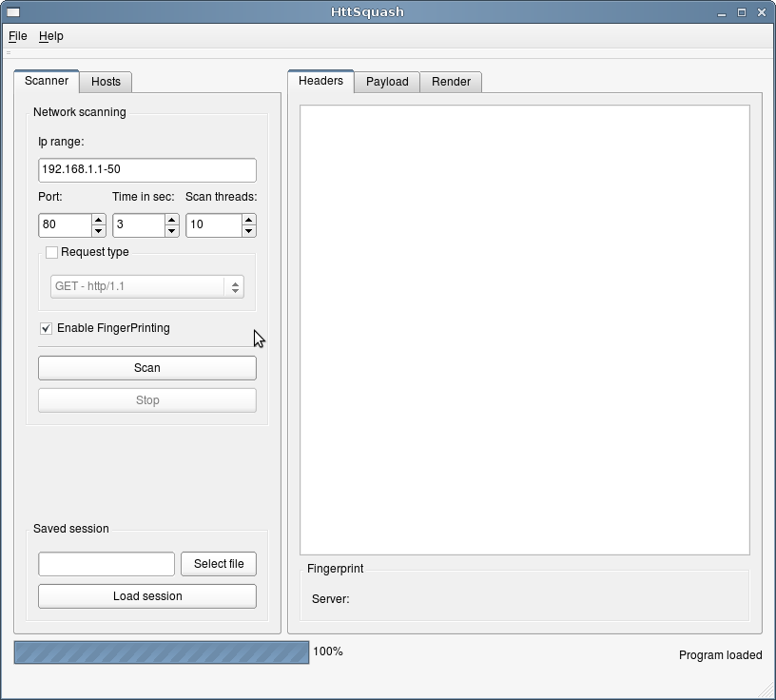Open the GET - http/1.1 dropdown
The image size is (776, 700).
pos(146,286)
